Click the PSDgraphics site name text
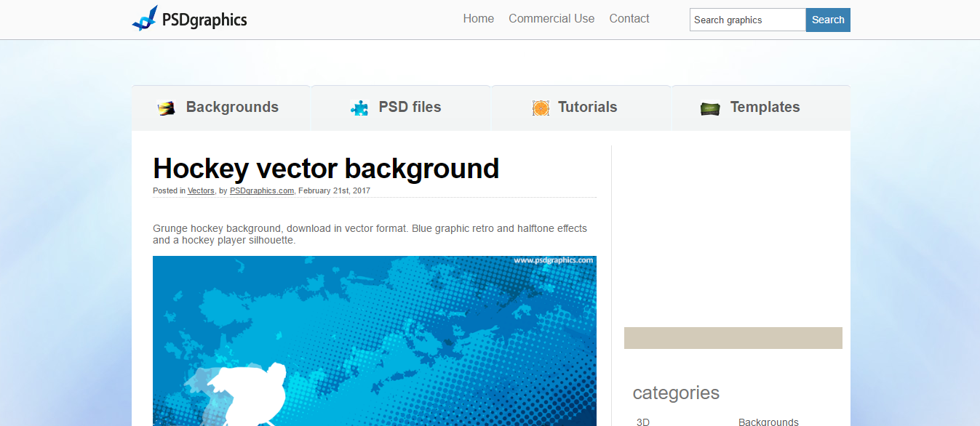 (204, 20)
